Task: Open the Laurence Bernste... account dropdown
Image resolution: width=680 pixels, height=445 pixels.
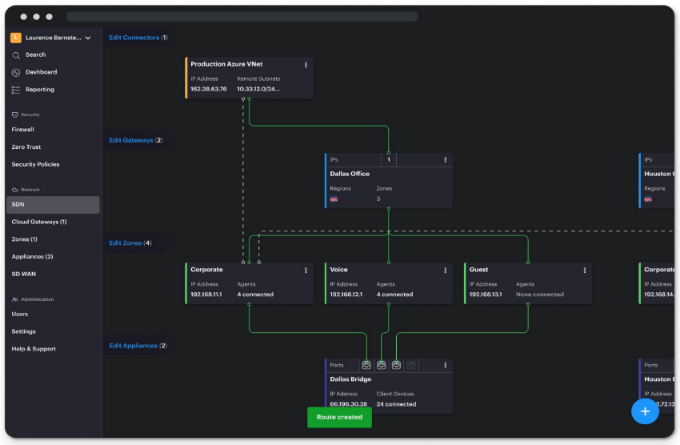Action: (51, 38)
